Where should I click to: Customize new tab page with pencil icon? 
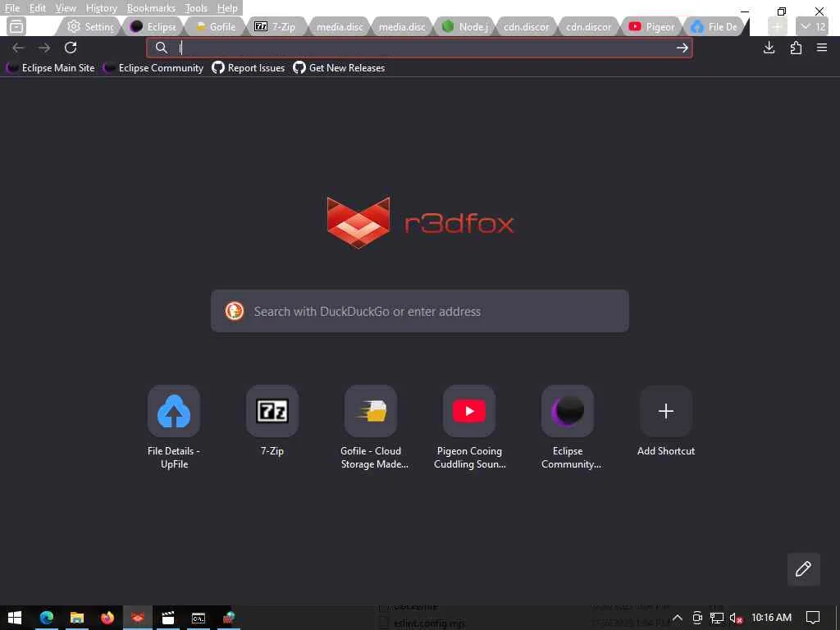tap(803, 569)
